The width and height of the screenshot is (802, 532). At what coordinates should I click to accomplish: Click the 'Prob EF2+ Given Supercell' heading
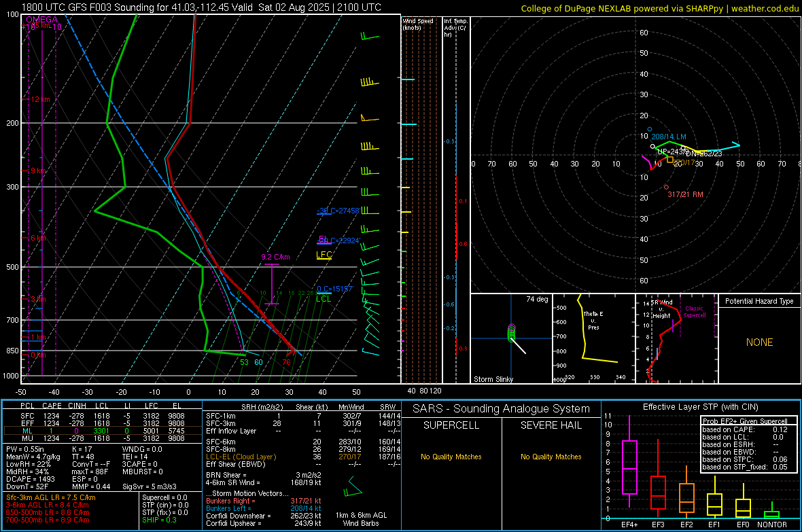point(745,421)
